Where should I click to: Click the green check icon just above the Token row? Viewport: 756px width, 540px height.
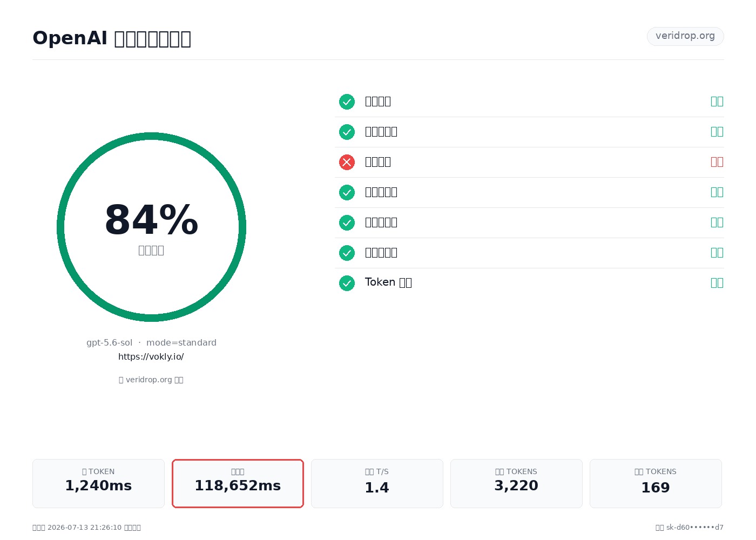(x=347, y=253)
